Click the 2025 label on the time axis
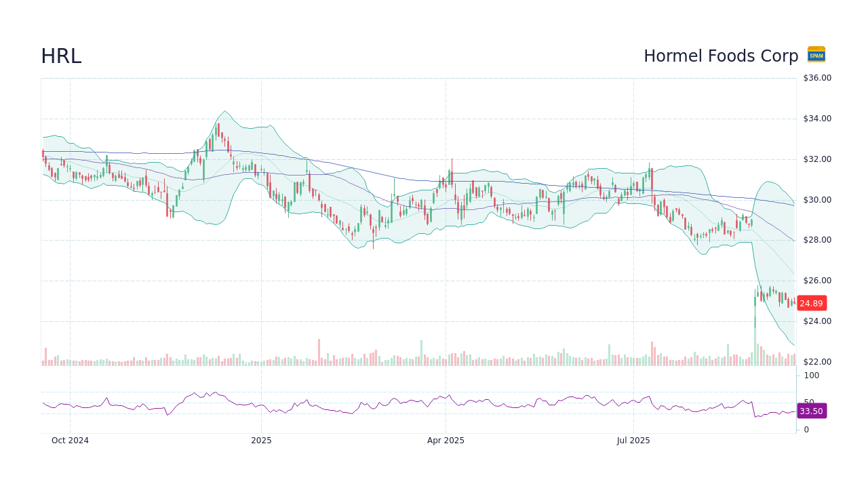The width and height of the screenshot is (868, 488). tap(261, 440)
